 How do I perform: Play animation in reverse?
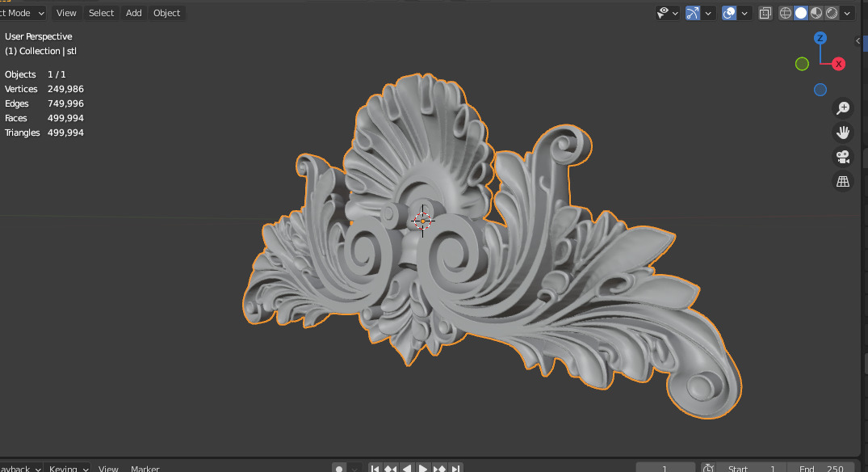407,469
